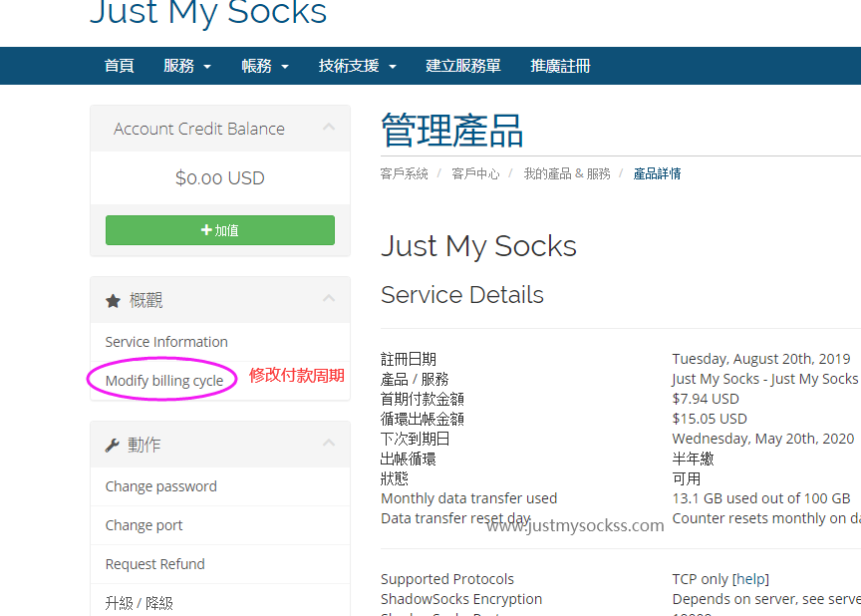Collapse the 動作 panel chevron
This screenshot has width=861, height=616.
329,444
